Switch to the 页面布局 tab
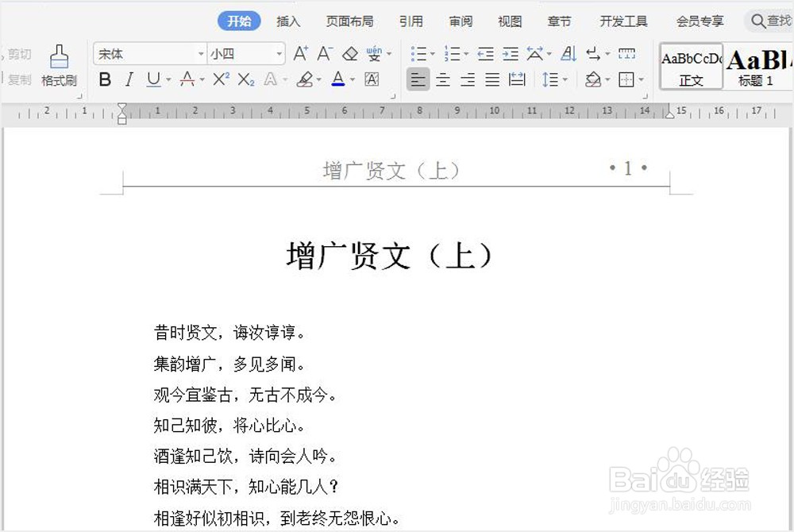Viewport: 794px width, 532px height. point(350,21)
